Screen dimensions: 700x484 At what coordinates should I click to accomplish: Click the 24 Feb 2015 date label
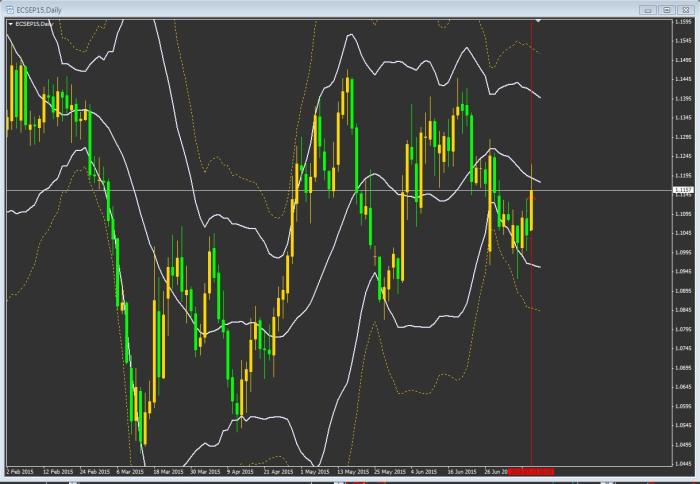95,471
